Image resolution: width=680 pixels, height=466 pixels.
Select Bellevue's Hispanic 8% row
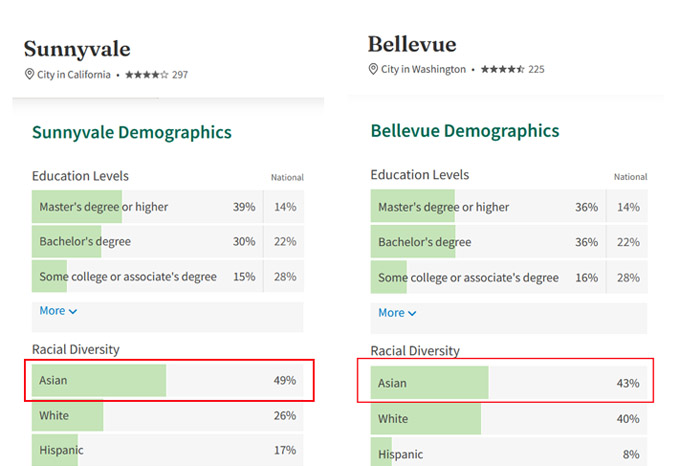pyautogui.click(x=505, y=454)
